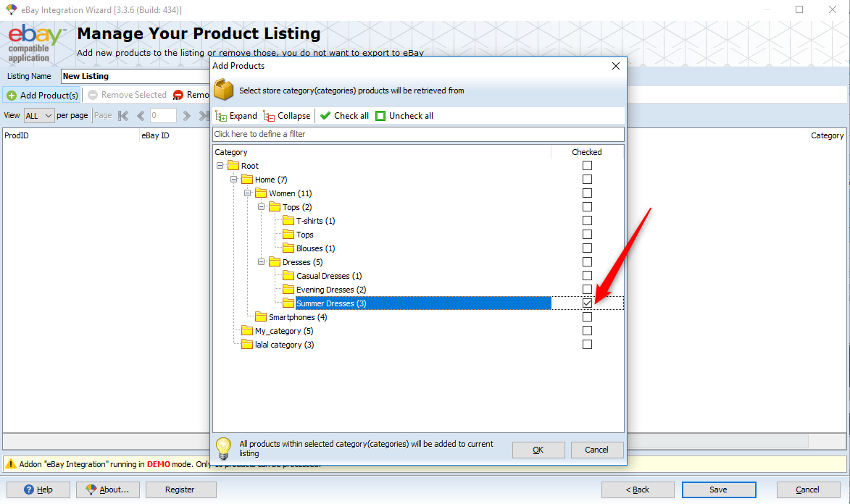This screenshot has height=504, width=850.
Task: Click the Register button
Action: point(180,490)
